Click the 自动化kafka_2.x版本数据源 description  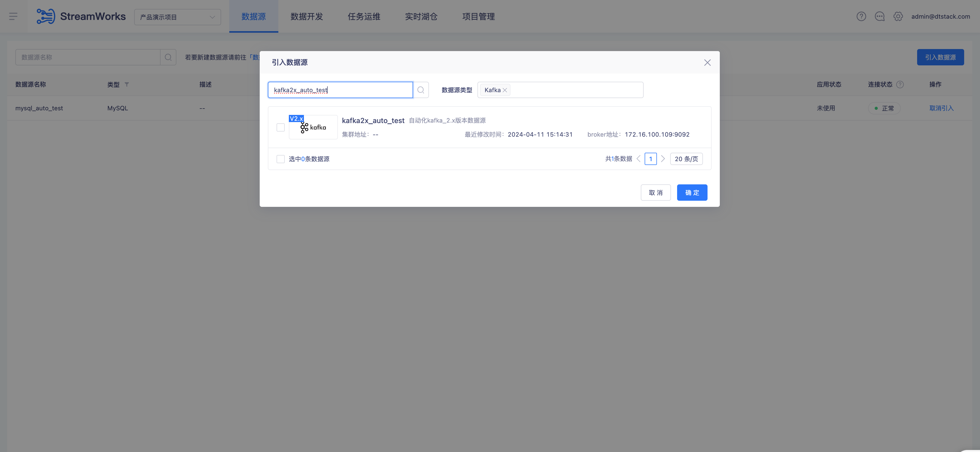tap(447, 121)
